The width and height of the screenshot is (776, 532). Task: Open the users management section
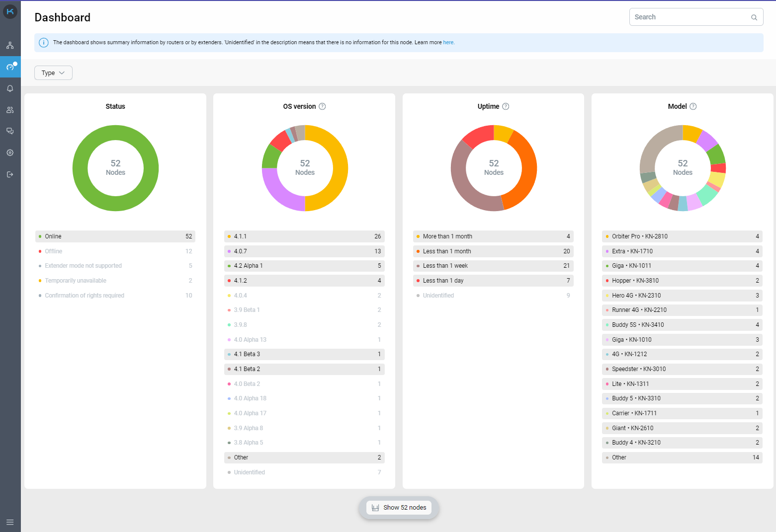(x=10, y=110)
